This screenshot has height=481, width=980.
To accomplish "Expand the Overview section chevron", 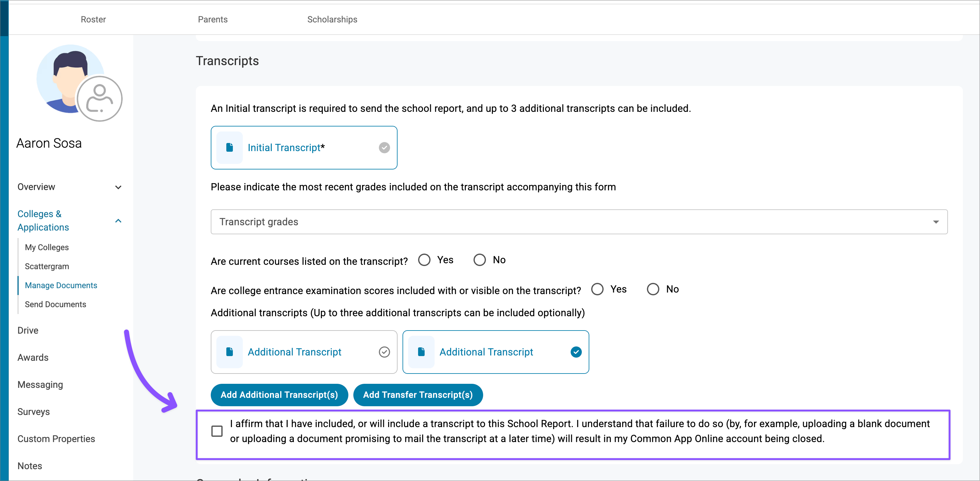I will (x=118, y=187).
